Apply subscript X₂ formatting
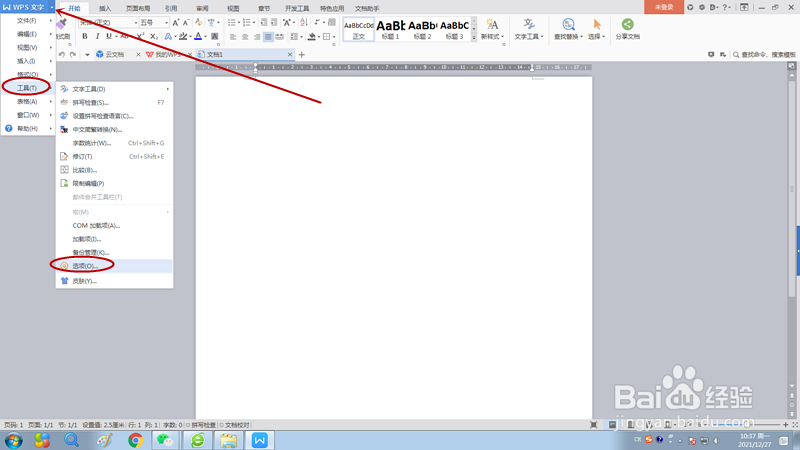Image resolution: width=800 pixels, height=450 pixels. click(x=154, y=36)
